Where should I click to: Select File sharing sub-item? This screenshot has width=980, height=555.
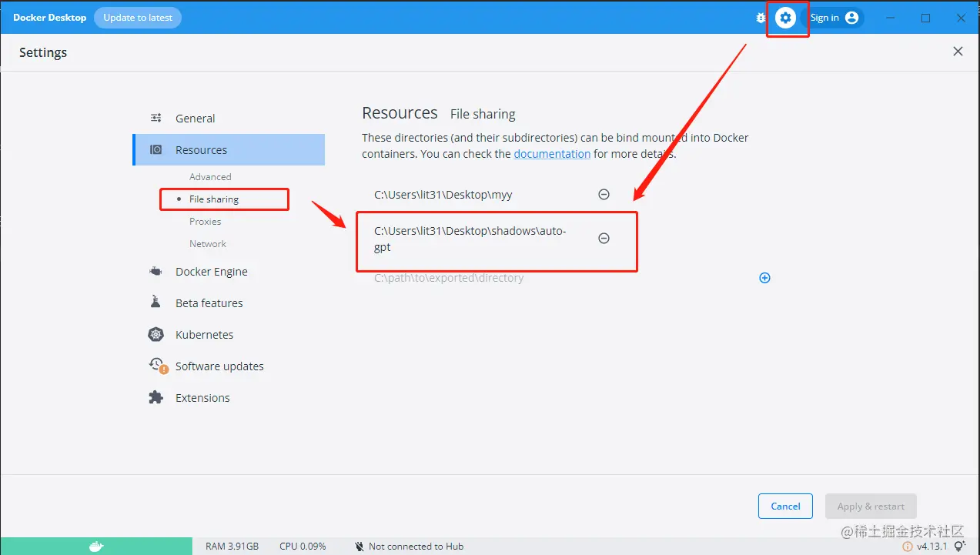pos(214,199)
